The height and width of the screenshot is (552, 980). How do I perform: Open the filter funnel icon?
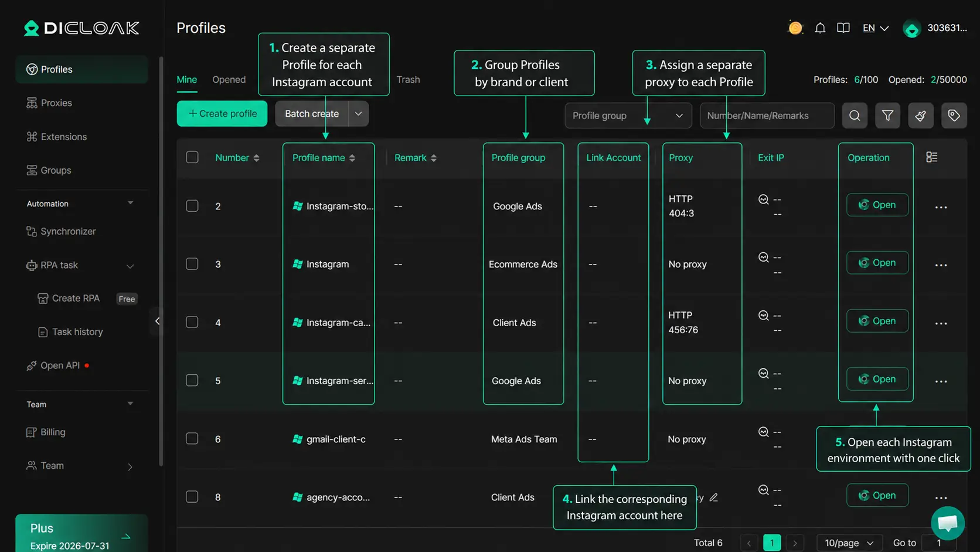pos(888,116)
